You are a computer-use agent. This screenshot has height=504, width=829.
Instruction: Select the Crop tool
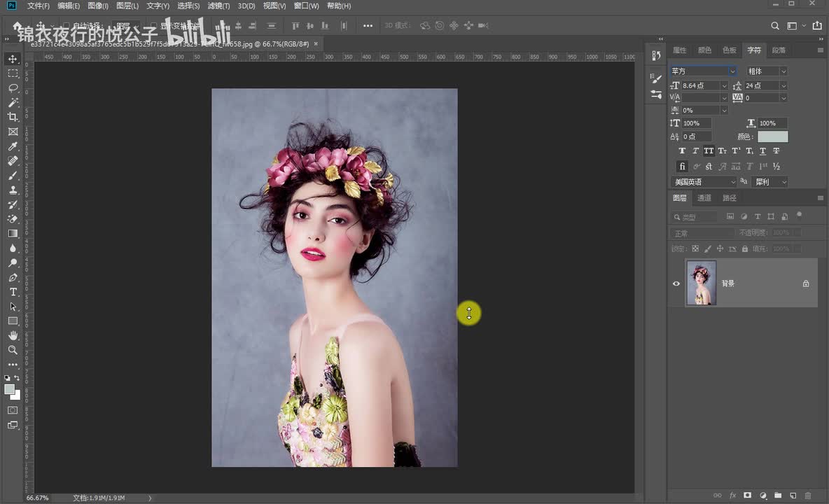[13, 117]
